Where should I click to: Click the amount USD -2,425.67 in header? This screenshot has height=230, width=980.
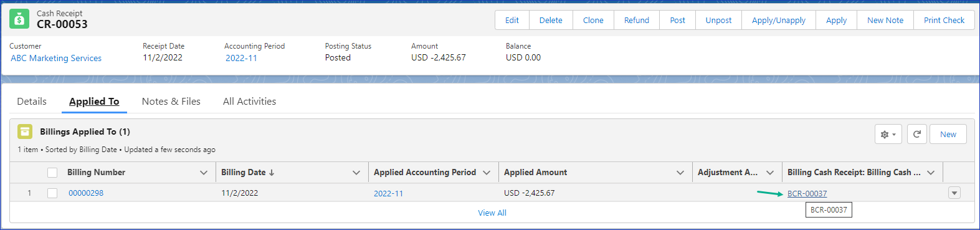pos(439,57)
